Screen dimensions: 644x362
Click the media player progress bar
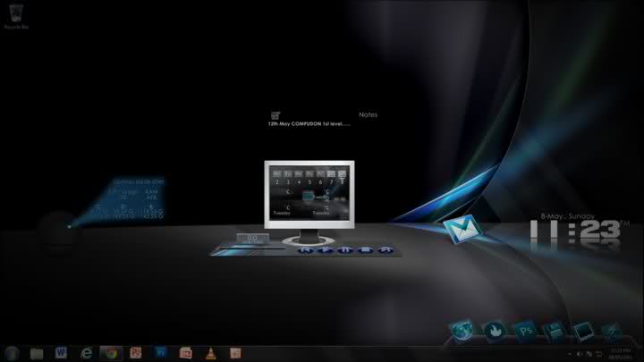coord(251,248)
